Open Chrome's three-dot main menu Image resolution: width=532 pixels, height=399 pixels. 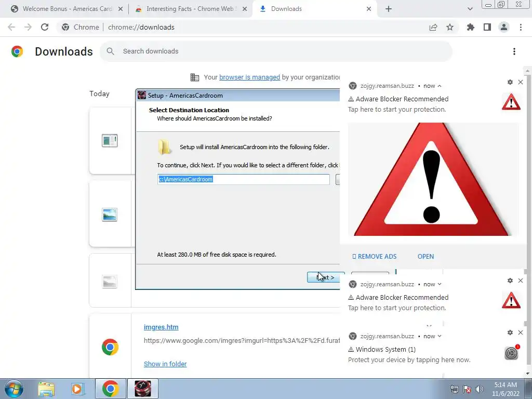click(x=521, y=27)
